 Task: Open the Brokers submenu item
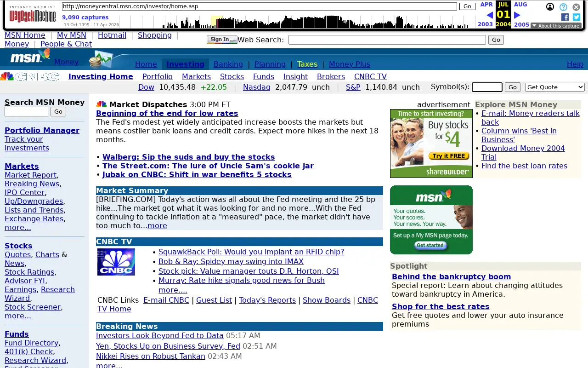coord(331,76)
